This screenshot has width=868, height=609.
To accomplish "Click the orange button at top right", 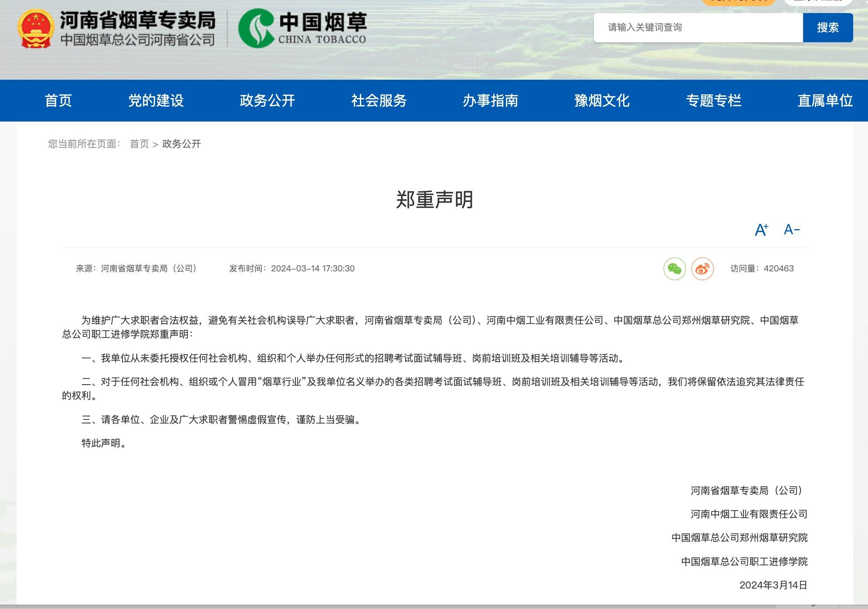I will (738, 2).
